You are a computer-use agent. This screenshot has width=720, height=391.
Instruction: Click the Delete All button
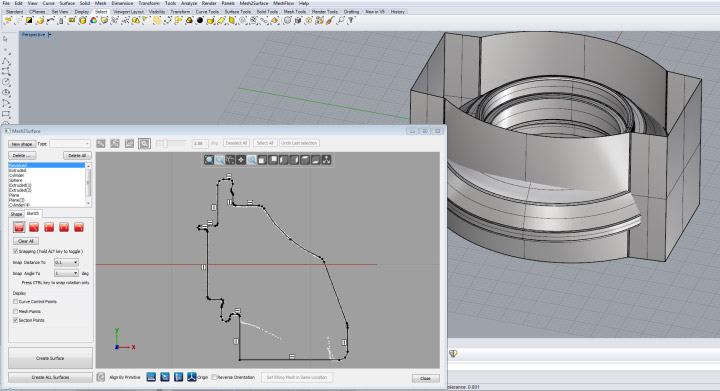[x=77, y=156]
